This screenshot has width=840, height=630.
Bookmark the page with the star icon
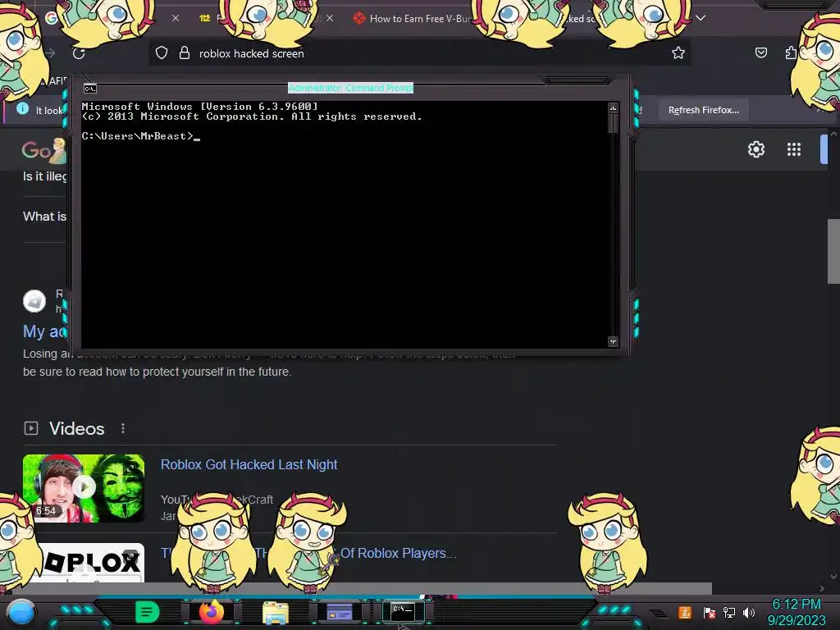[678, 52]
